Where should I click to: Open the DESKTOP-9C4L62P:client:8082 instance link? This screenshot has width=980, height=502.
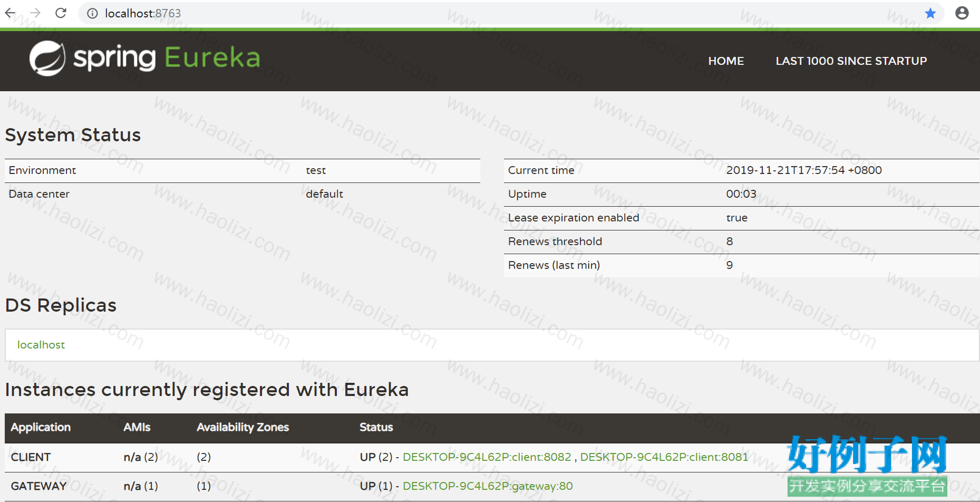tap(487, 457)
